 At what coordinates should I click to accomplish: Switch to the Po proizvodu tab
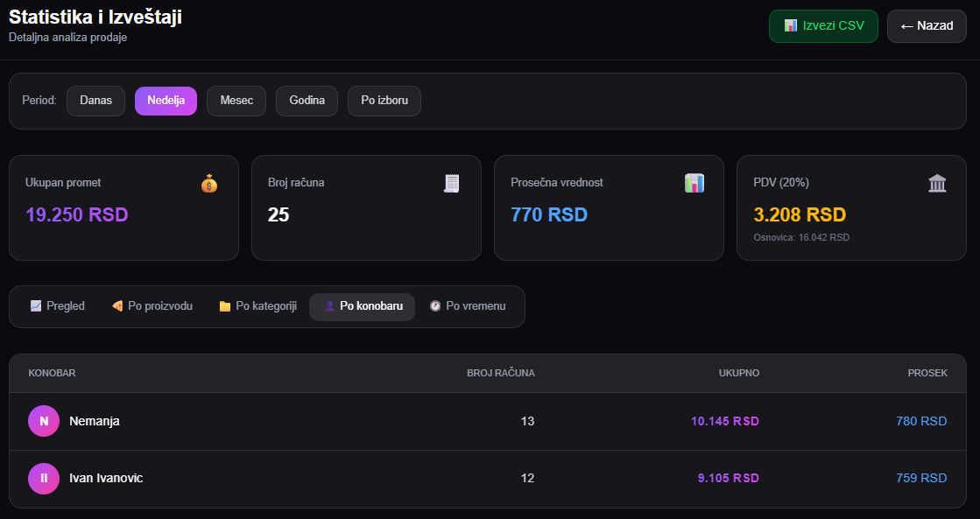point(152,306)
